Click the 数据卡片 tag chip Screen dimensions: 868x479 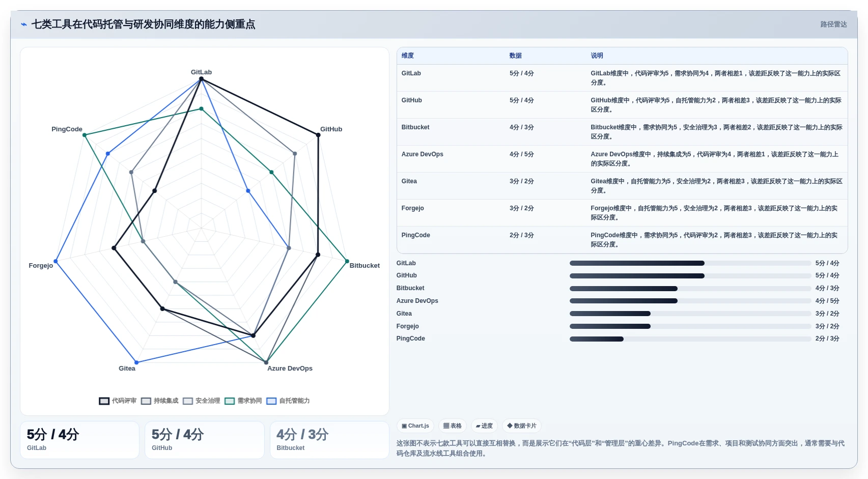(x=522, y=426)
